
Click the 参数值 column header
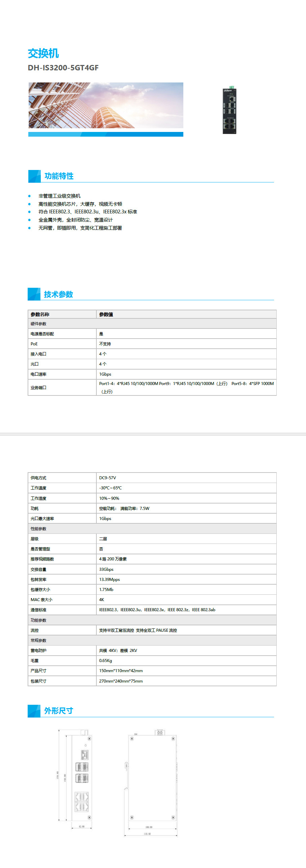106,314
